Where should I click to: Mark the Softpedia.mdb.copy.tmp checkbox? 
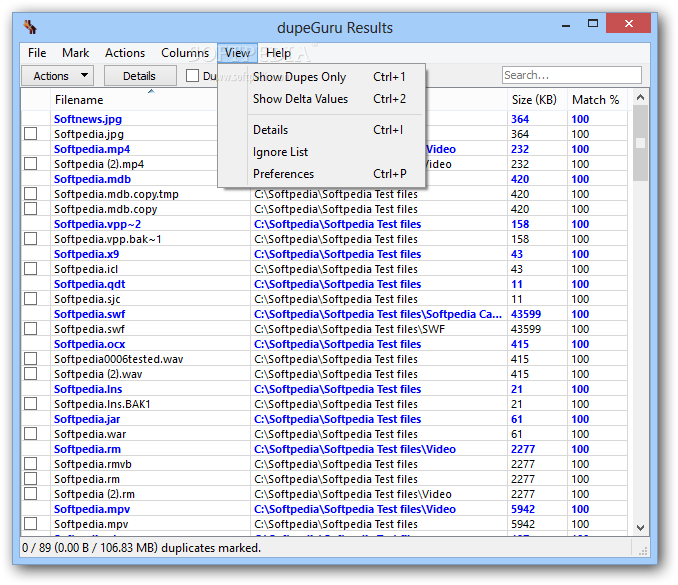[31, 194]
